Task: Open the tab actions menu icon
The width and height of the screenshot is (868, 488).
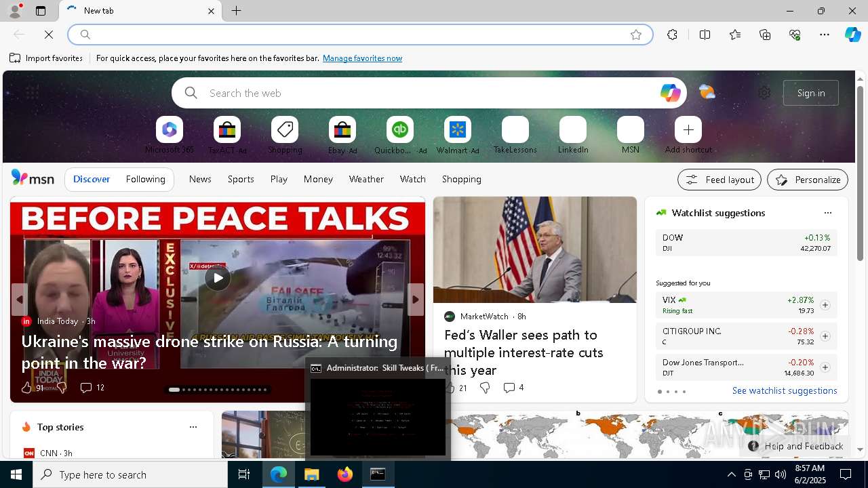Action: [x=41, y=11]
